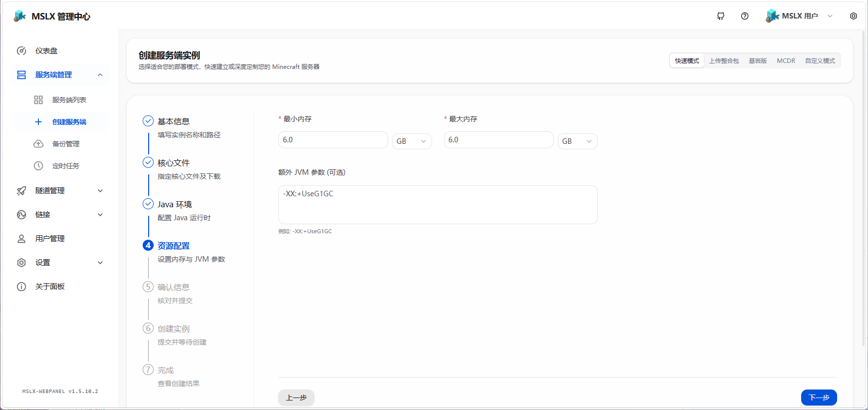Switch to the 上传整合包 tab
This screenshot has width=868, height=410.
coord(724,61)
